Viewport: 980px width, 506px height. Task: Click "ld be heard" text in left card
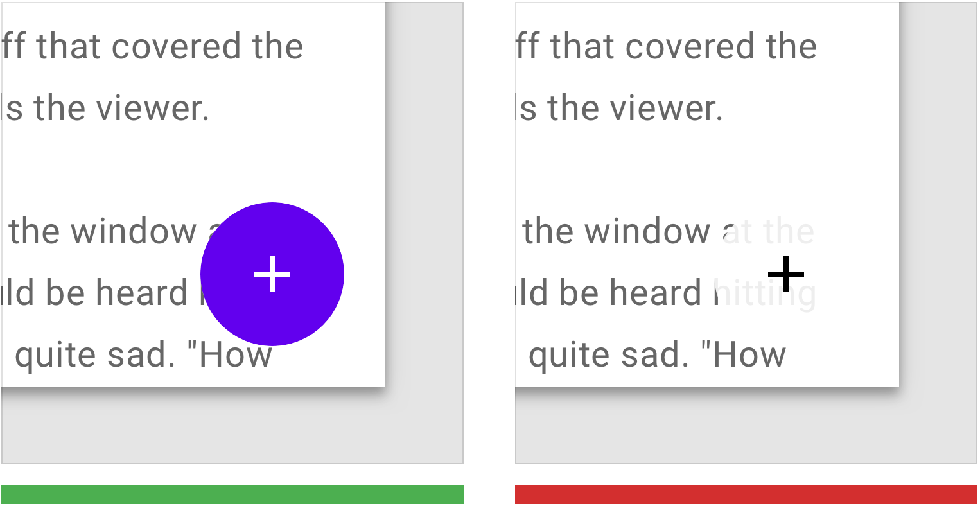[96, 293]
